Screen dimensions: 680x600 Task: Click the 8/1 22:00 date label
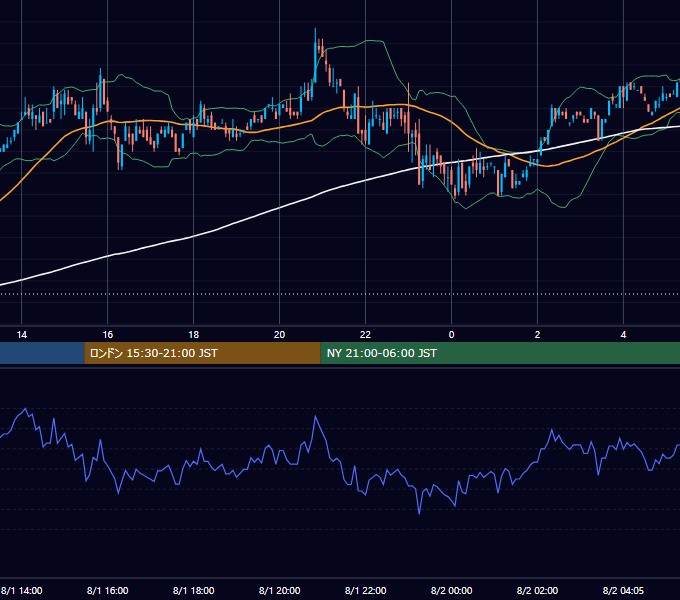[x=366, y=590]
